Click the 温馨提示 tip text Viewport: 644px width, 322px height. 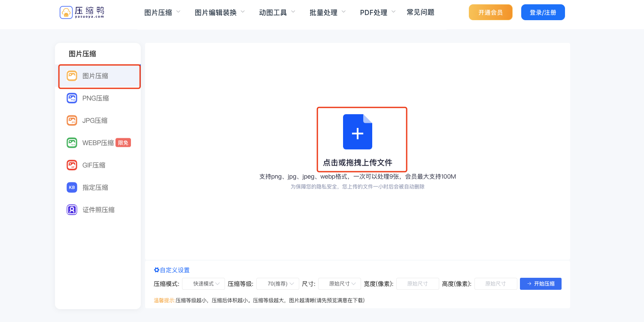(259, 301)
